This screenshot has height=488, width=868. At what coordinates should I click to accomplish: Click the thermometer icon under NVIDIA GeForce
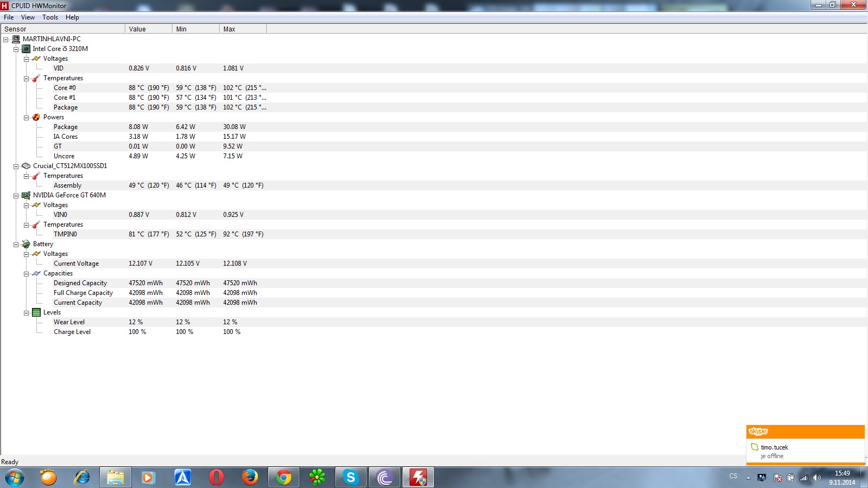36,224
